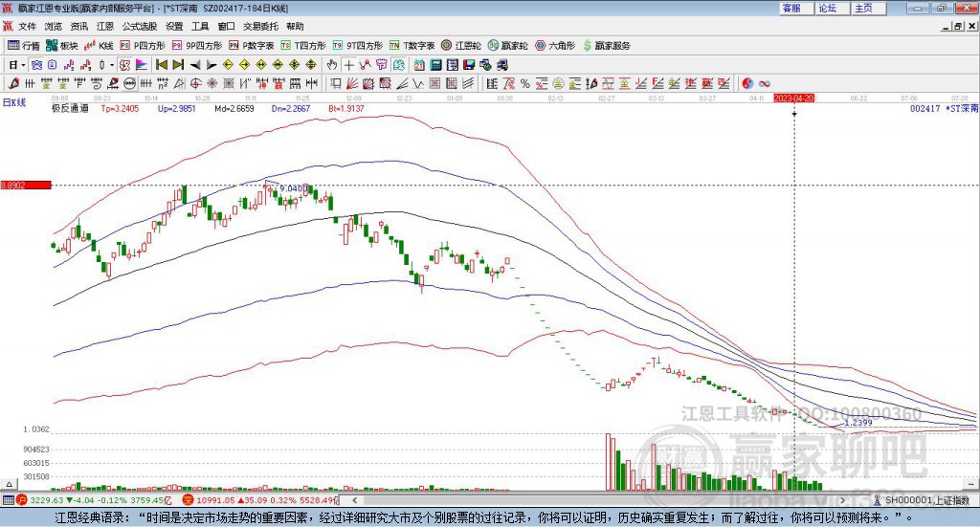This screenshot has height=527, width=980.
Task: Open the 9T四方形 tool
Action: [x=358, y=46]
